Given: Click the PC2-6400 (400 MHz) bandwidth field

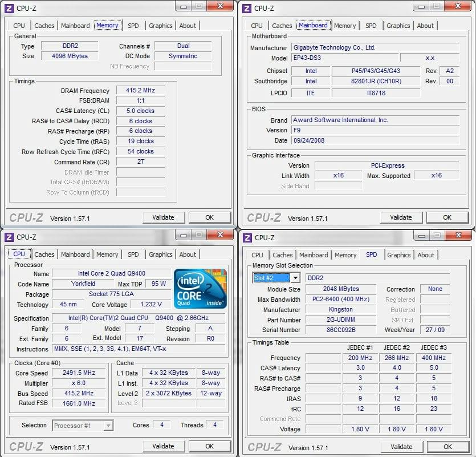Looking at the screenshot, I should click(x=341, y=300).
